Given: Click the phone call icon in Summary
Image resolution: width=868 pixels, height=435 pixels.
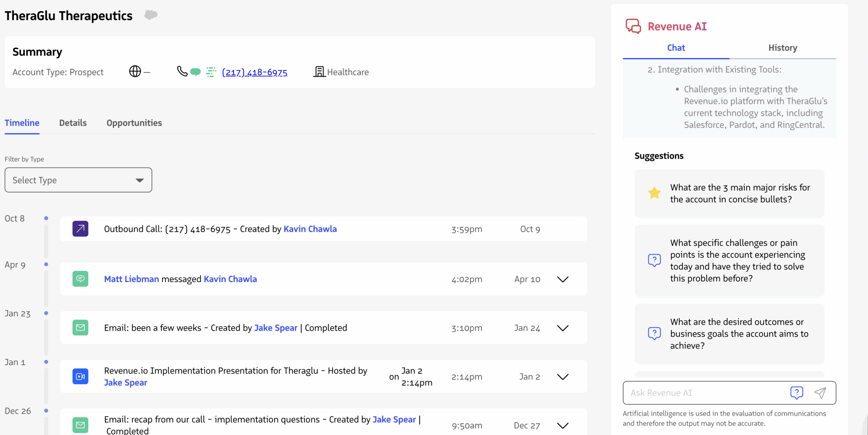Looking at the screenshot, I should tap(182, 71).
